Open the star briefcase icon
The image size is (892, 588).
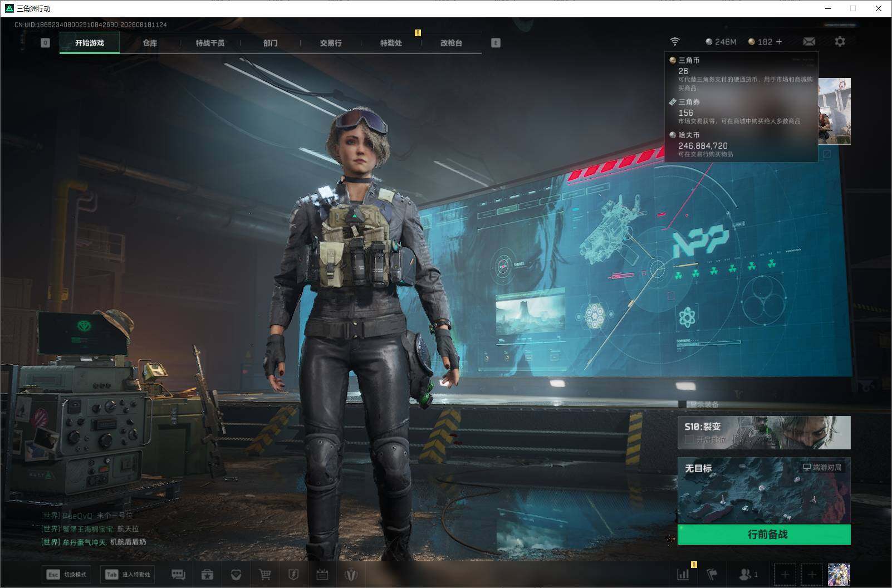click(x=207, y=575)
